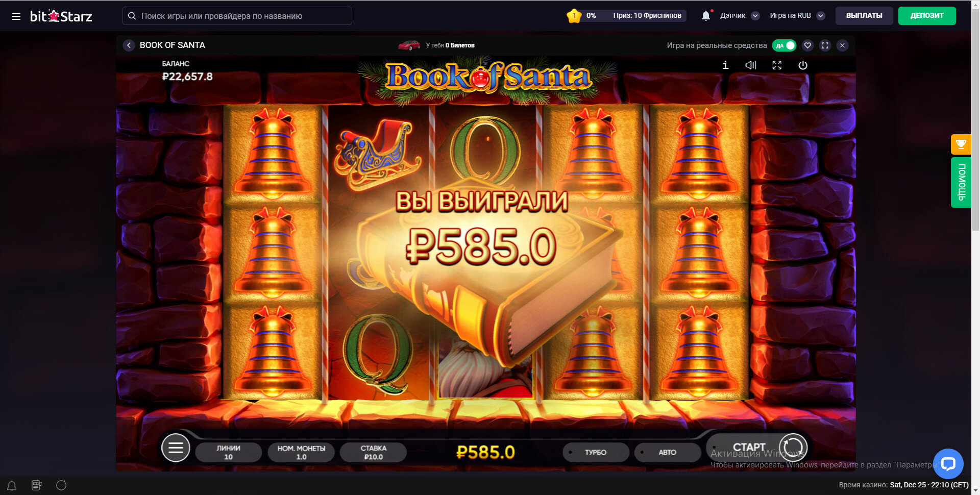This screenshot has width=980, height=495.
Task: Click the Выплаты button
Action: 864,16
